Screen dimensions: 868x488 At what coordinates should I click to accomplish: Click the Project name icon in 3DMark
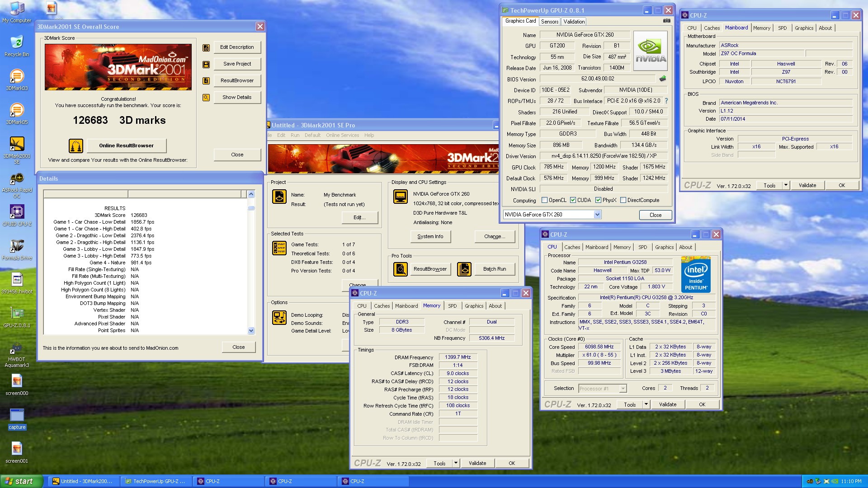pos(279,197)
